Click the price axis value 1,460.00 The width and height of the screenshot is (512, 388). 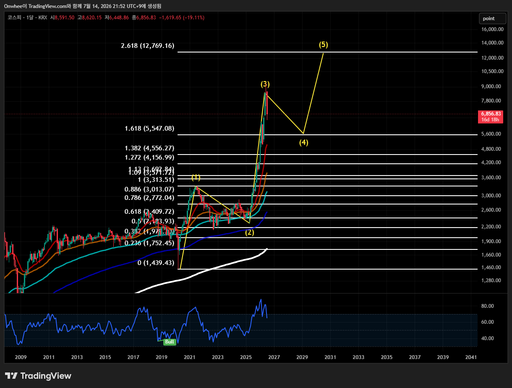tap(491, 267)
